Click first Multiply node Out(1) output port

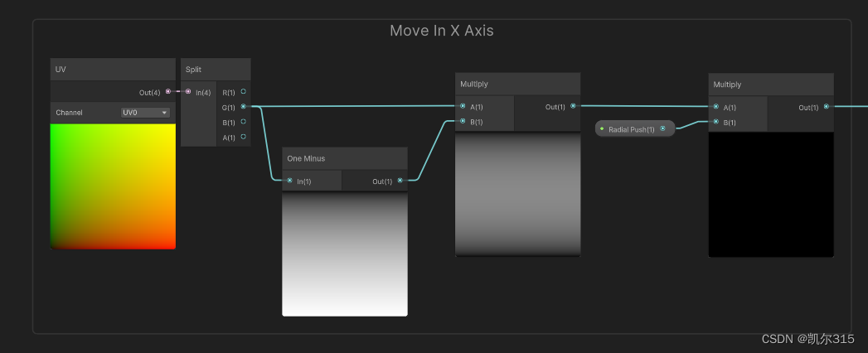[573, 106]
